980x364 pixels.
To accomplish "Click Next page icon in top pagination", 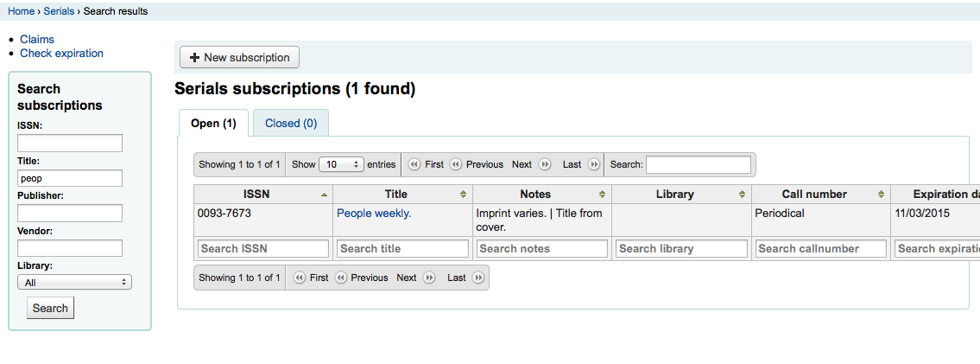I will click(545, 164).
